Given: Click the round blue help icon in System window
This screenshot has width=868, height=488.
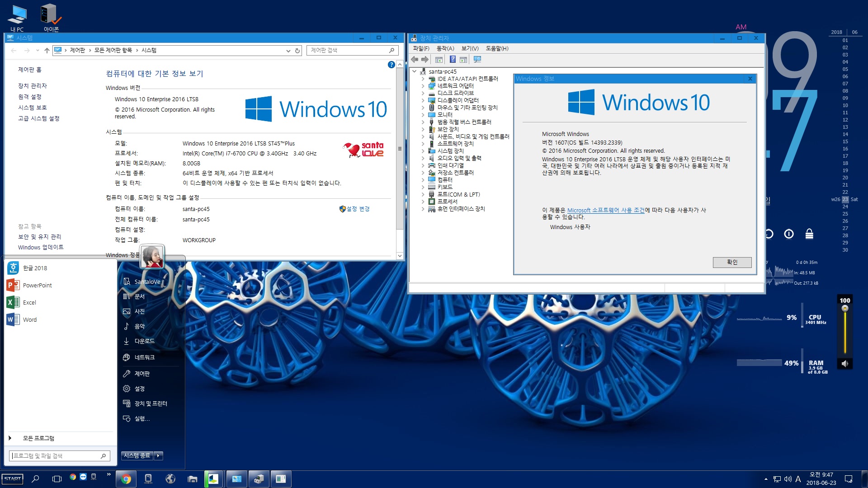Looking at the screenshot, I should coord(392,65).
